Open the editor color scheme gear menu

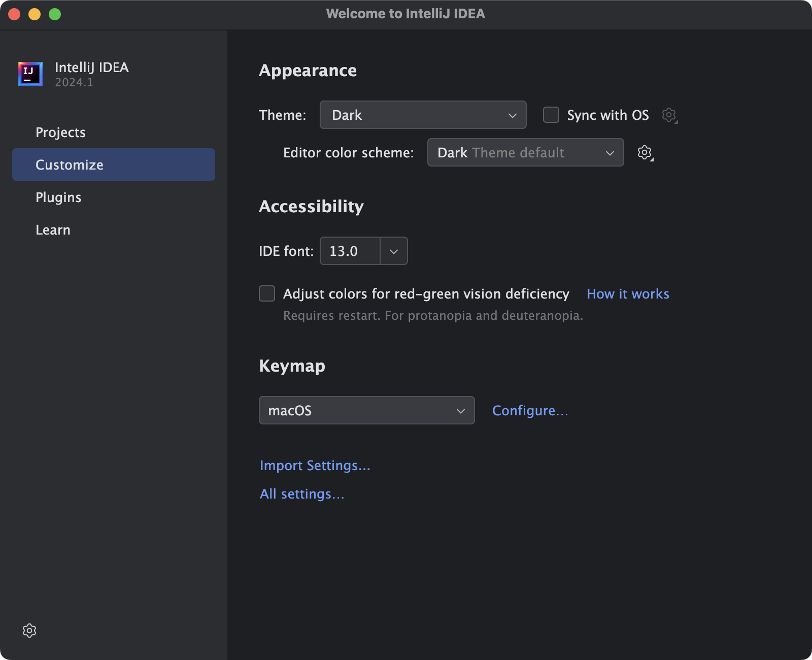point(645,153)
